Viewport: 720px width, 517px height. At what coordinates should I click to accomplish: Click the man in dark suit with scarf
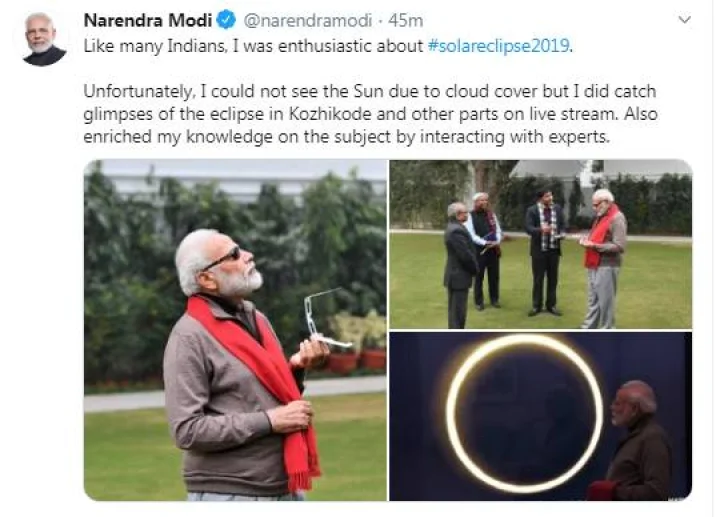(x=545, y=251)
